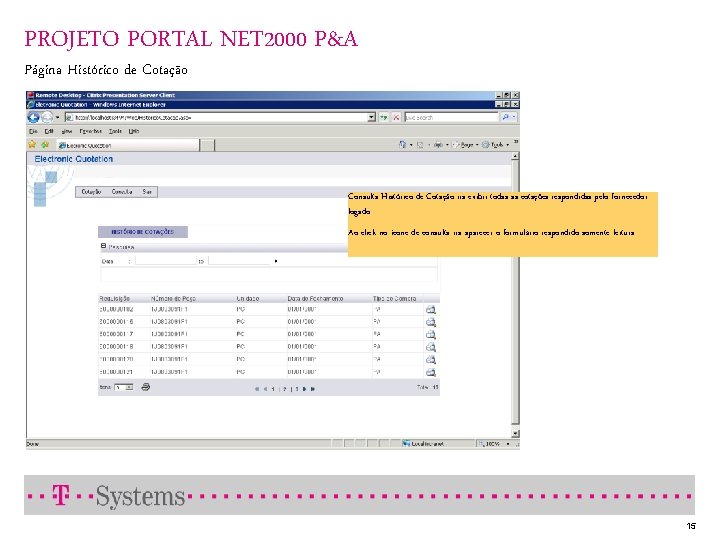
Task: Jump to last page pager arrow
Action: coord(313,389)
